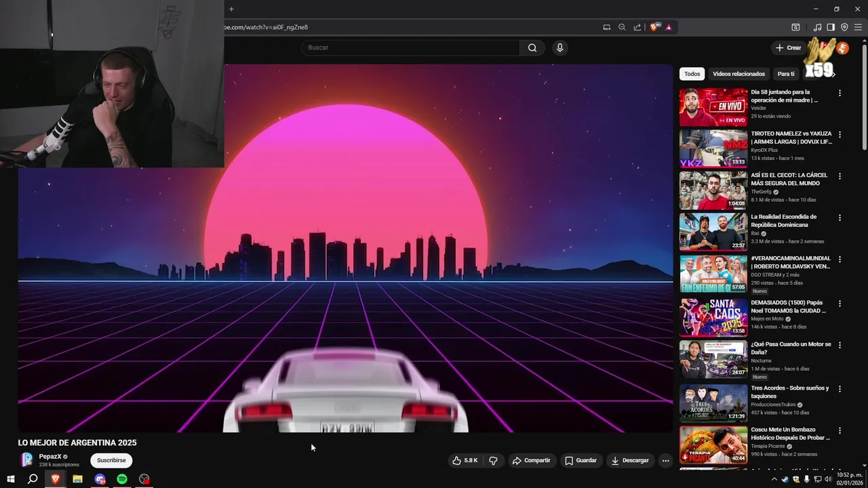868x488 pixels.
Task: Open options for Qué Pasa Cuando un Motor video
Action: point(840,344)
